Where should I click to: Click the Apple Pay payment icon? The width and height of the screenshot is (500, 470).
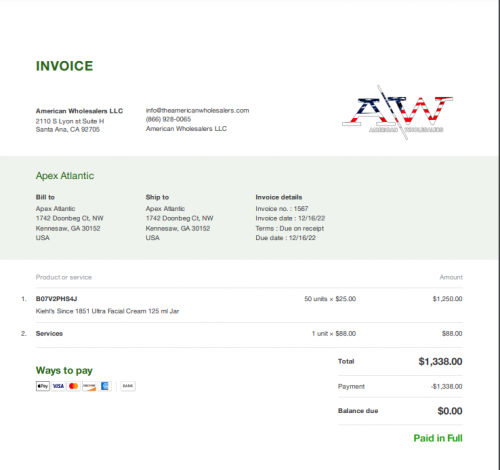(x=43, y=386)
